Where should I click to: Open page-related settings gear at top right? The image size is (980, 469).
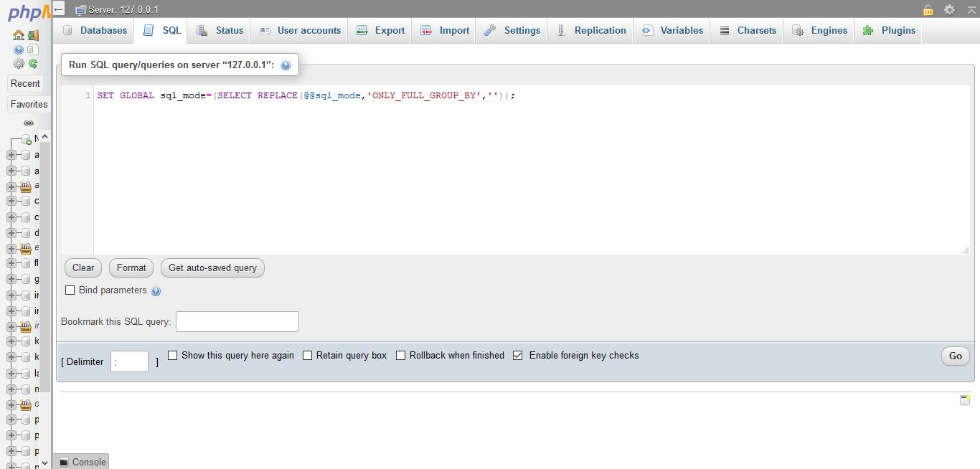tap(949, 9)
